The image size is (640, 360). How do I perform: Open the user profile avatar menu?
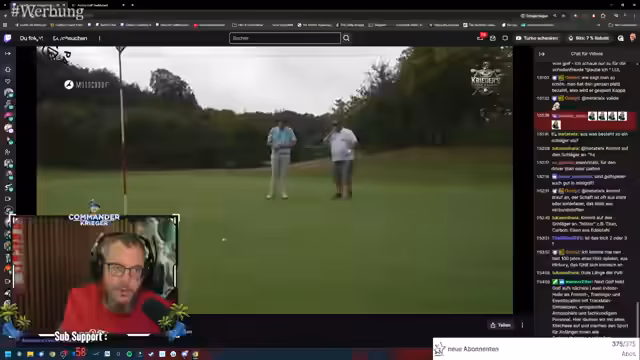(x=632, y=38)
